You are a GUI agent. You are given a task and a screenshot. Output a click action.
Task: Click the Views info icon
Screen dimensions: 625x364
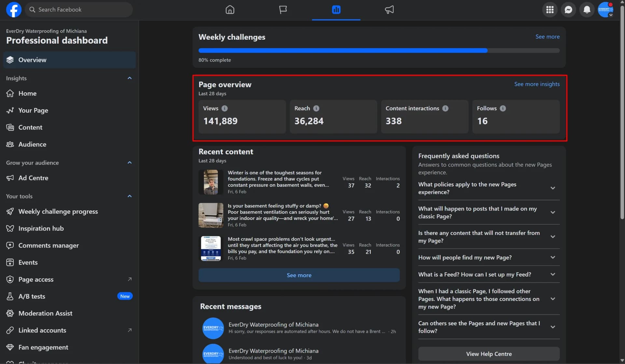pyautogui.click(x=225, y=108)
